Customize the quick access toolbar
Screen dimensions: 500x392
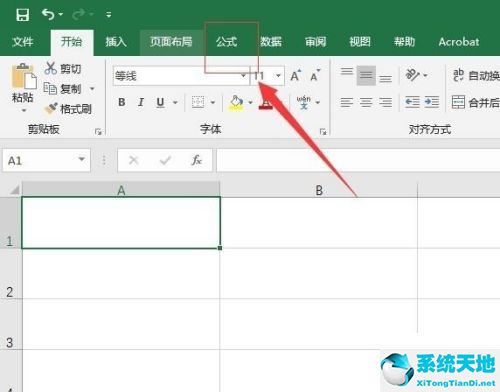[x=109, y=14]
